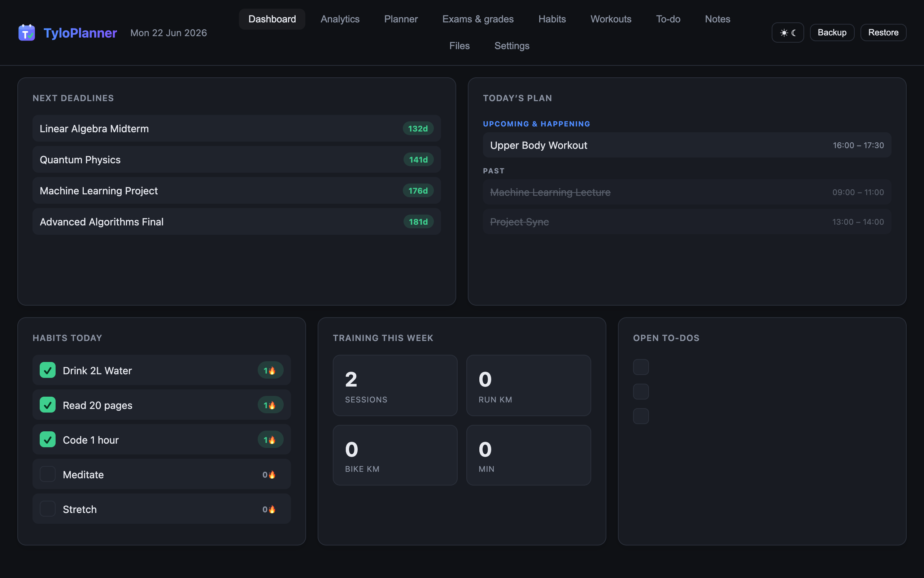Click the Open To-Dos heading
924x578 pixels.
click(666, 338)
